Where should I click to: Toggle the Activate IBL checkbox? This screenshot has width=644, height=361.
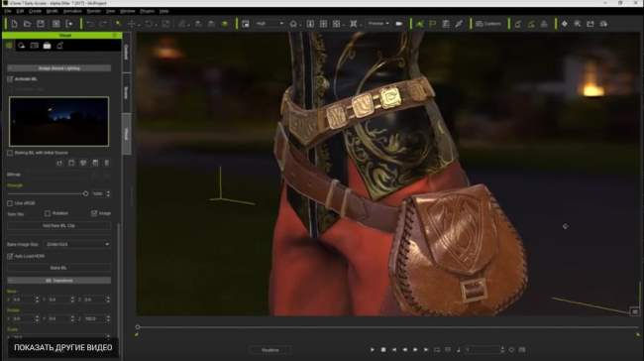10,79
